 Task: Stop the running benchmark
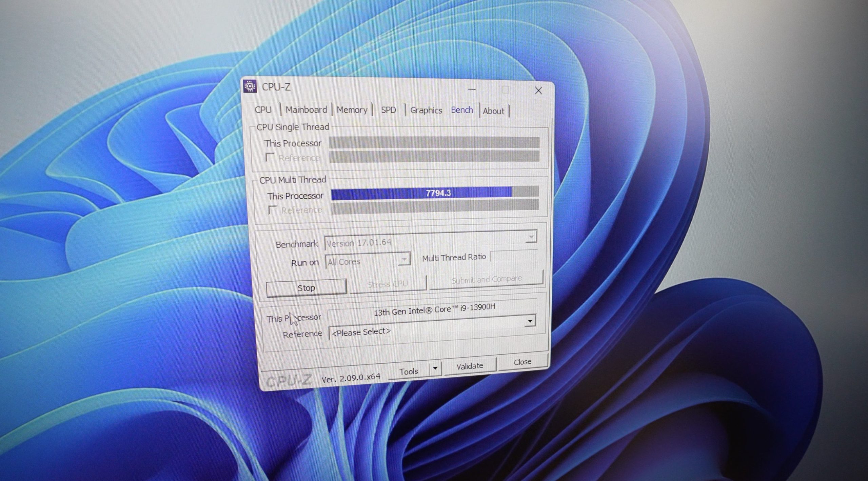point(306,288)
